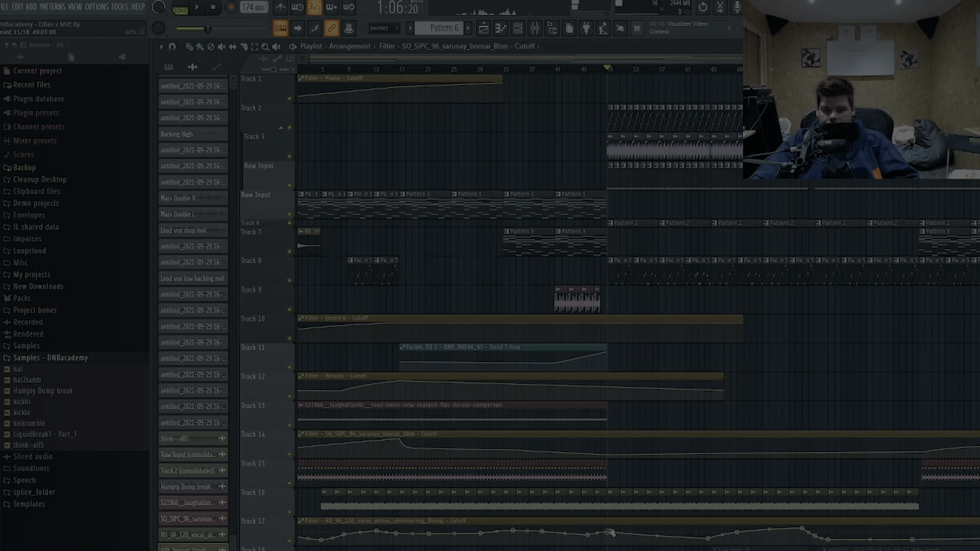
Task: Open the (none) snap selector dropdown
Action: 384,28
